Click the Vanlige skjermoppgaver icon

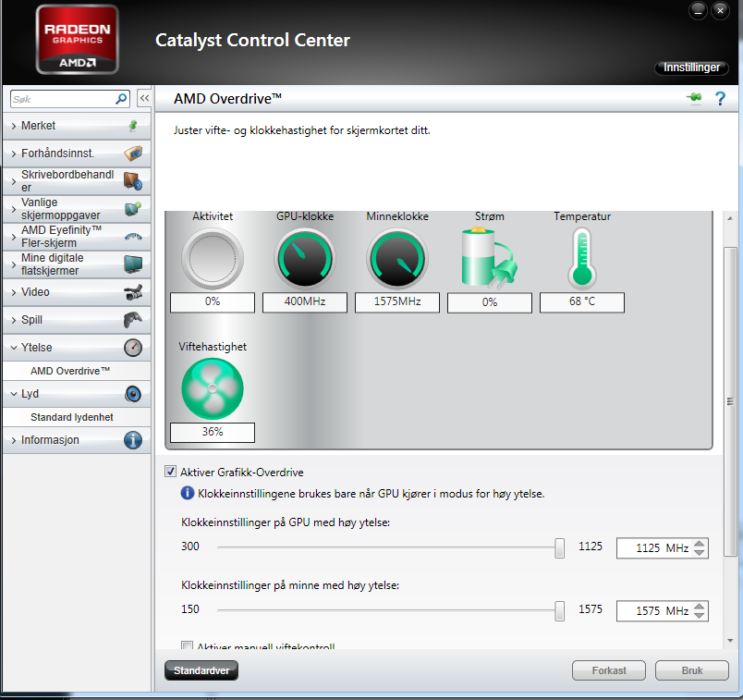[133, 209]
